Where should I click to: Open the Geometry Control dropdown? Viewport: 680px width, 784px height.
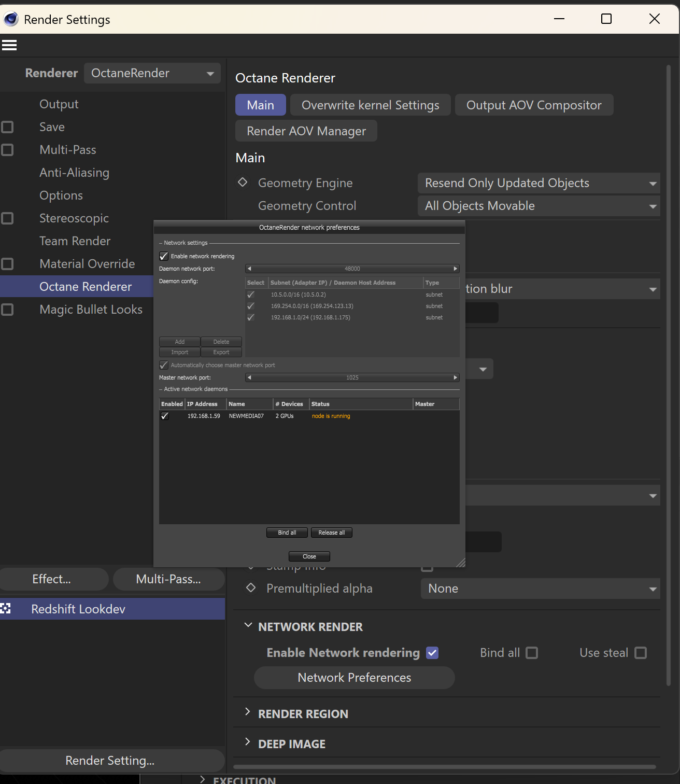[x=539, y=206]
